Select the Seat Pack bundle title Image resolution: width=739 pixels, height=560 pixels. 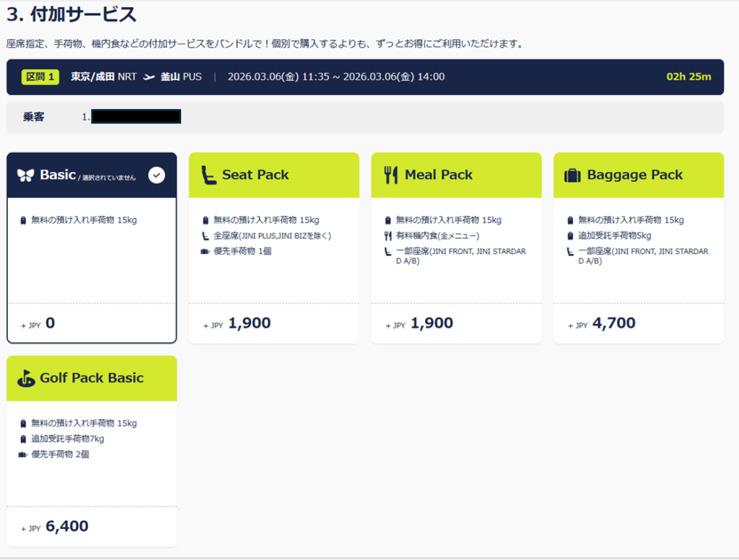point(255,175)
